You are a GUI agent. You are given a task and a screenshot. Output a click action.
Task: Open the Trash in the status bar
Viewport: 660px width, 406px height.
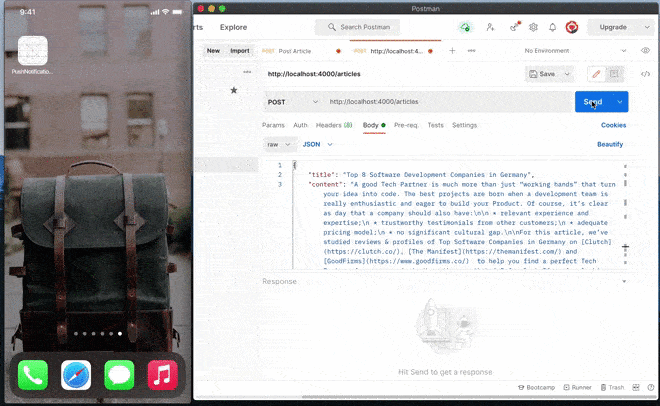coord(612,387)
